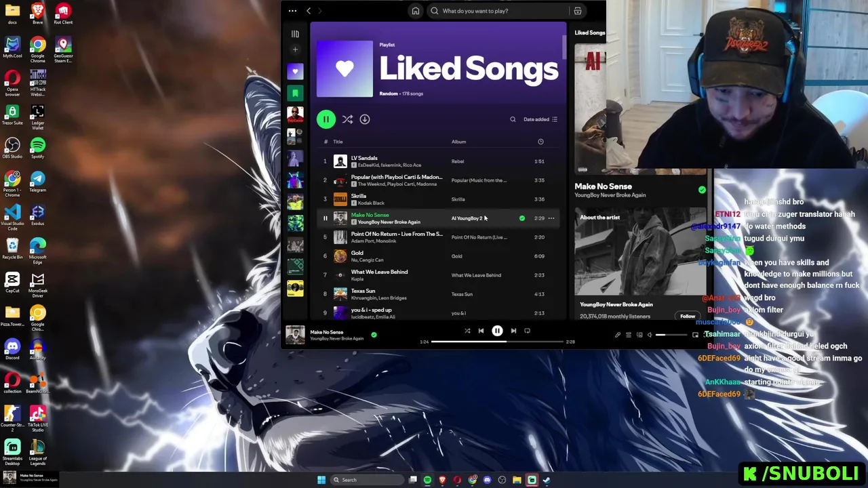Adjust the Spotify volume slider
The height and width of the screenshot is (488, 868).
(x=670, y=335)
